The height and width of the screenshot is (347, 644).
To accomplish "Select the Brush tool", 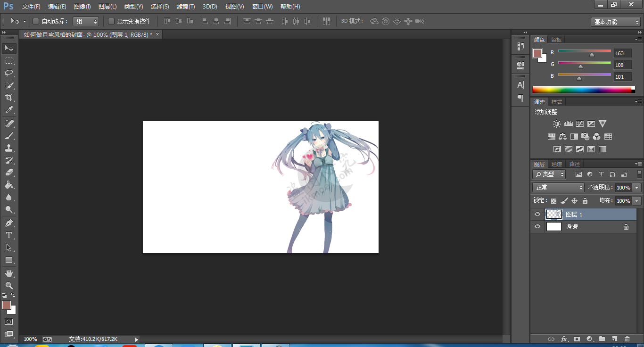I will coord(9,136).
